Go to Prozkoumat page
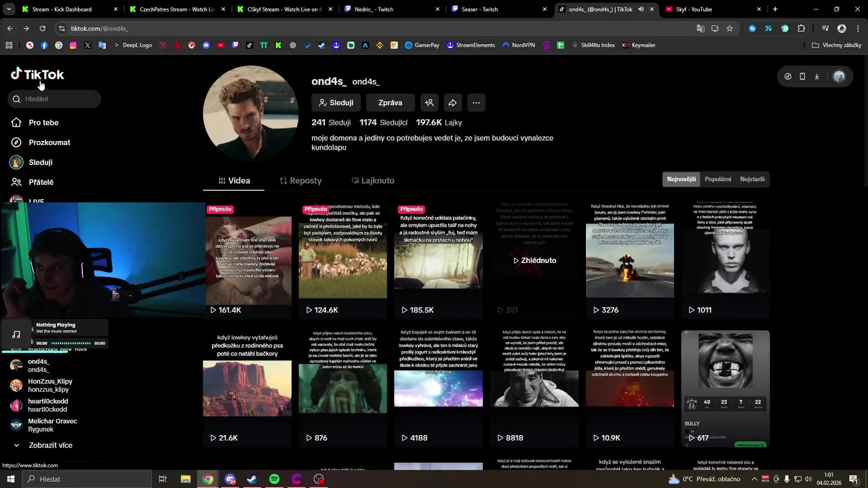This screenshot has height=488, width=868. click(x=41, y=142)
